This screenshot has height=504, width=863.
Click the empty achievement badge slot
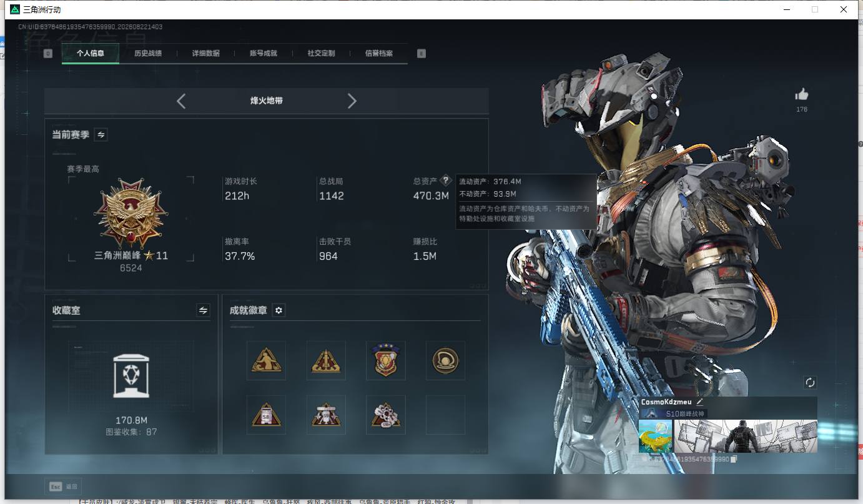445,415
